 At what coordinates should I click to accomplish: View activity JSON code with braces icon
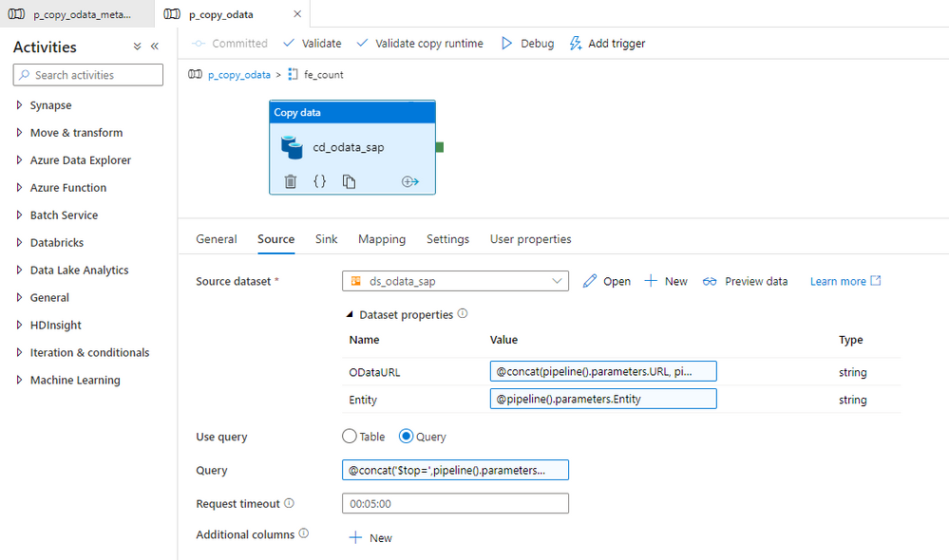pyautogui.click(x=319, y=181)
